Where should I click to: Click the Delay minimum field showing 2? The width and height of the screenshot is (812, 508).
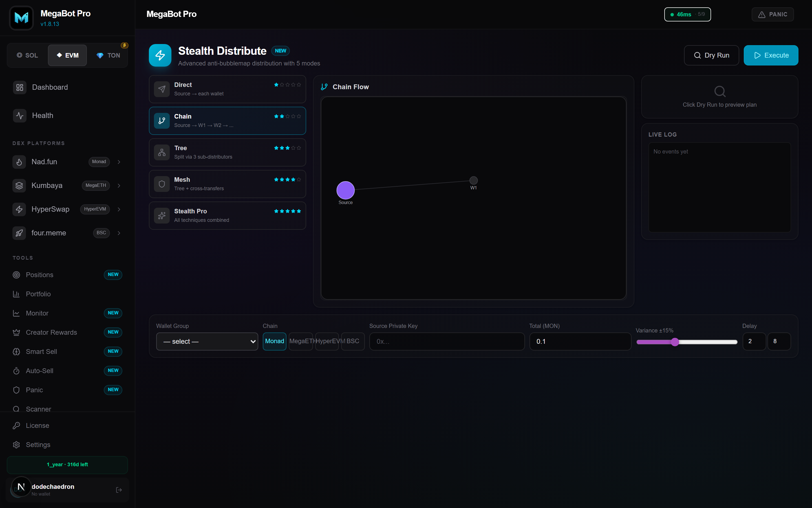pos(754,341)
